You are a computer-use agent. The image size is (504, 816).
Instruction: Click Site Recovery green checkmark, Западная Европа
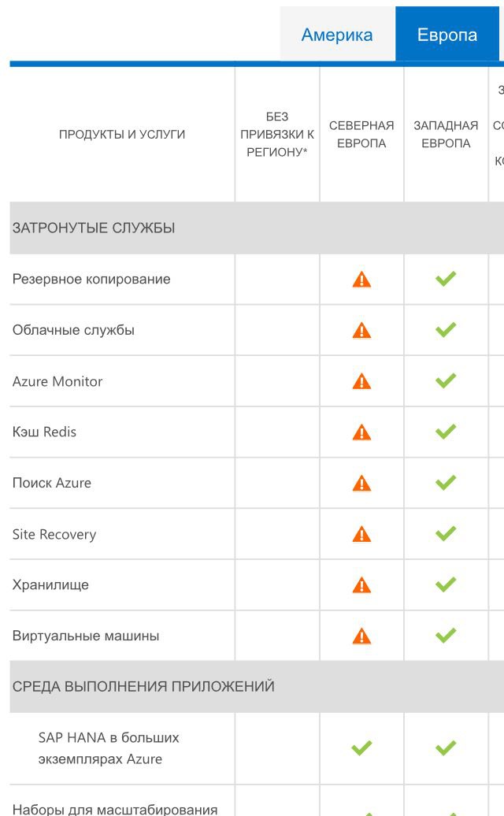click(x=446, y=533)
